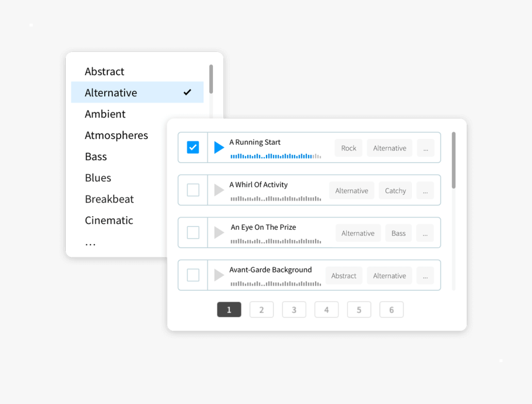Seek in the A Running Start waveform
Viewport: 532px width, 404px height.
[x=275, y=157]
